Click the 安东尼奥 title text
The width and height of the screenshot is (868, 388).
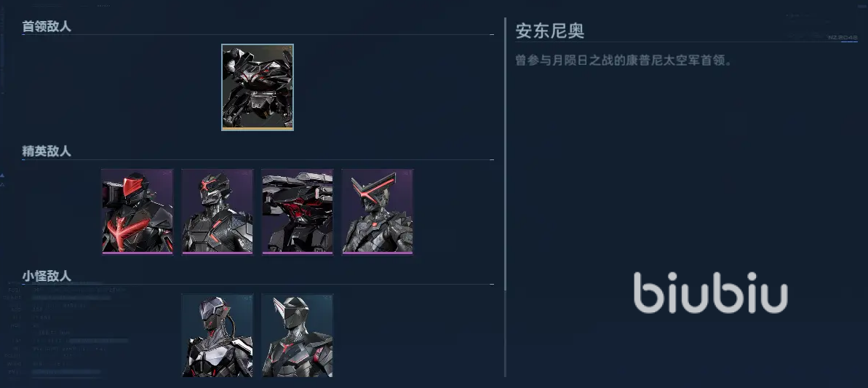click(x=550, y=31)
